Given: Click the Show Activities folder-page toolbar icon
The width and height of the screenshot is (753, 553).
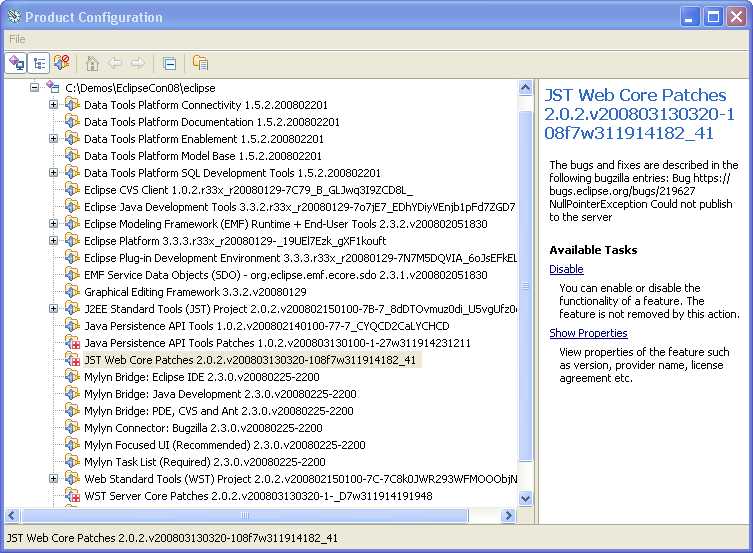Looking at the screenshot, I should (200, 63).
